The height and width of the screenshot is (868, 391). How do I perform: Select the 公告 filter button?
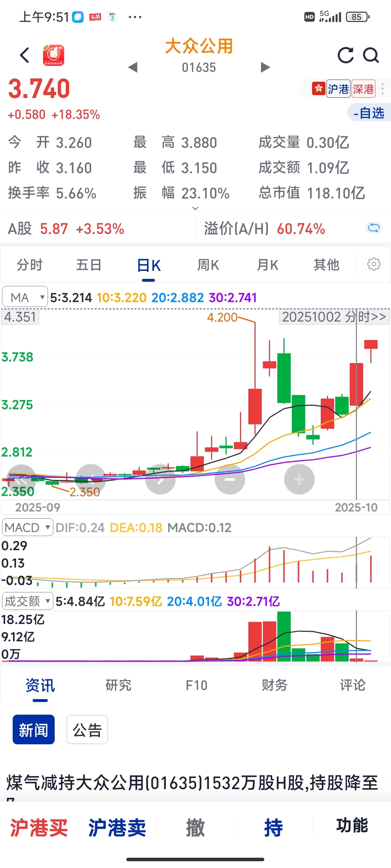point(87,729)
